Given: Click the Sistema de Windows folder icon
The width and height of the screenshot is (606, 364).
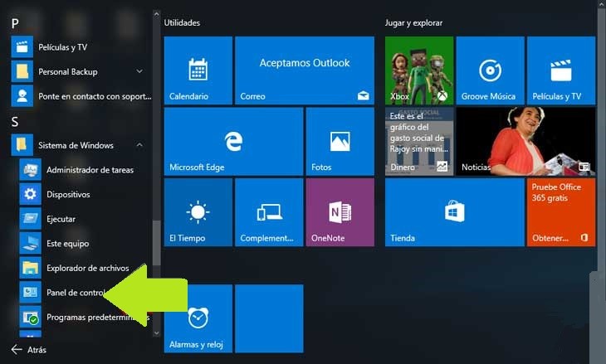Looking at the screenshot, I should coord(22,145).
